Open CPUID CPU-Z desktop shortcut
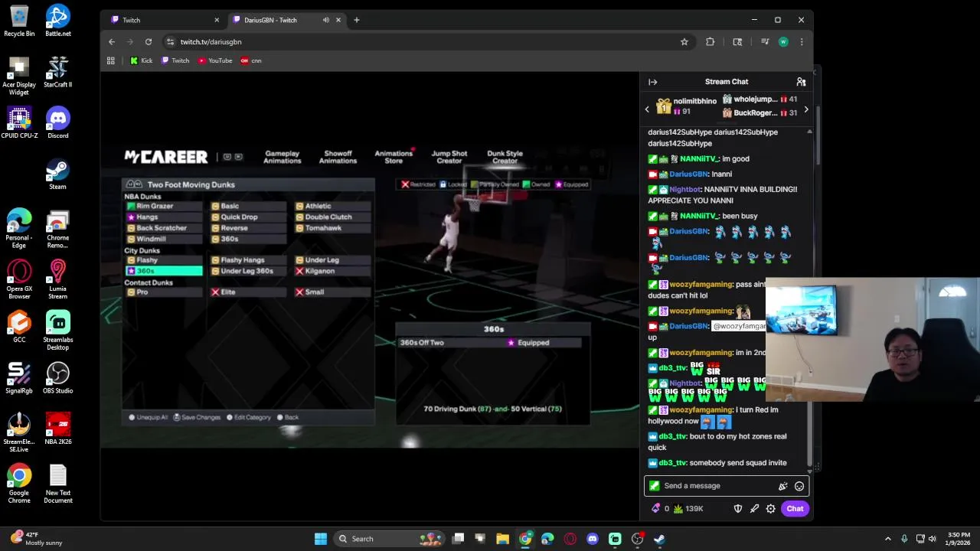The image size is (980, 551). coord(19,123)
